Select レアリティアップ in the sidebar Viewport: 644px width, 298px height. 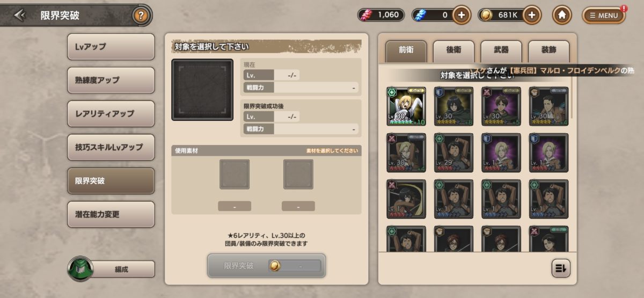pyautogui.click(x=111, y=114)
